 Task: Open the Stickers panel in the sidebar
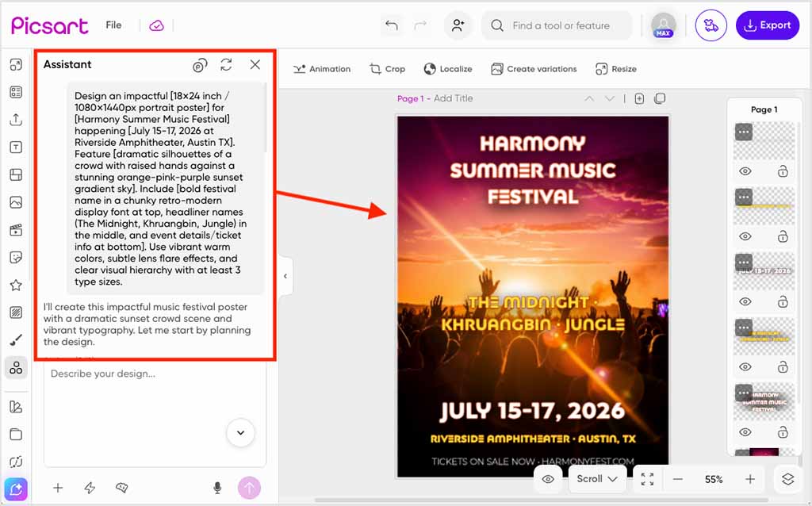16,257
